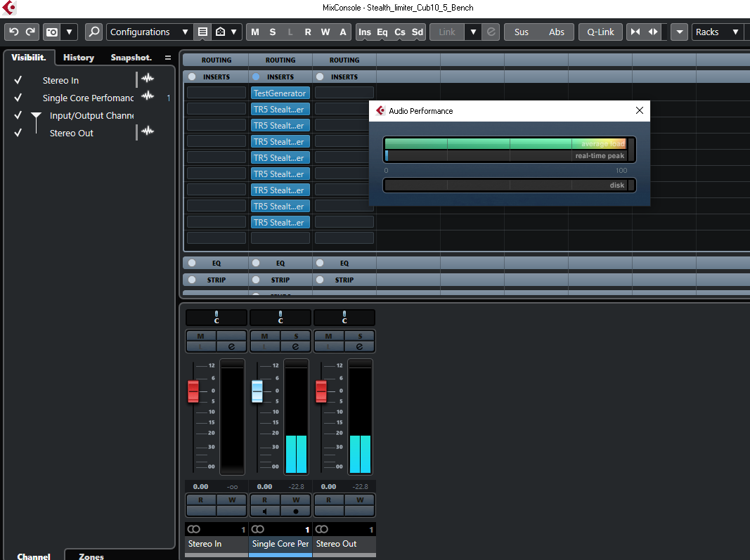This screenshot has width=750, height=560.
Task: Click the link group edit e icon
Action: [491, 32]
